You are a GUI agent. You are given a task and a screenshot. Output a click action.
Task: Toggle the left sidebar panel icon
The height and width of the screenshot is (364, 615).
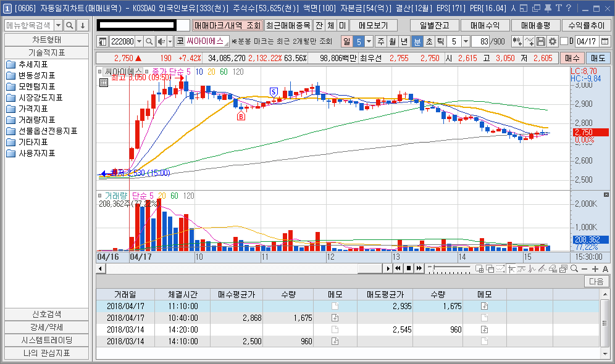102,41
